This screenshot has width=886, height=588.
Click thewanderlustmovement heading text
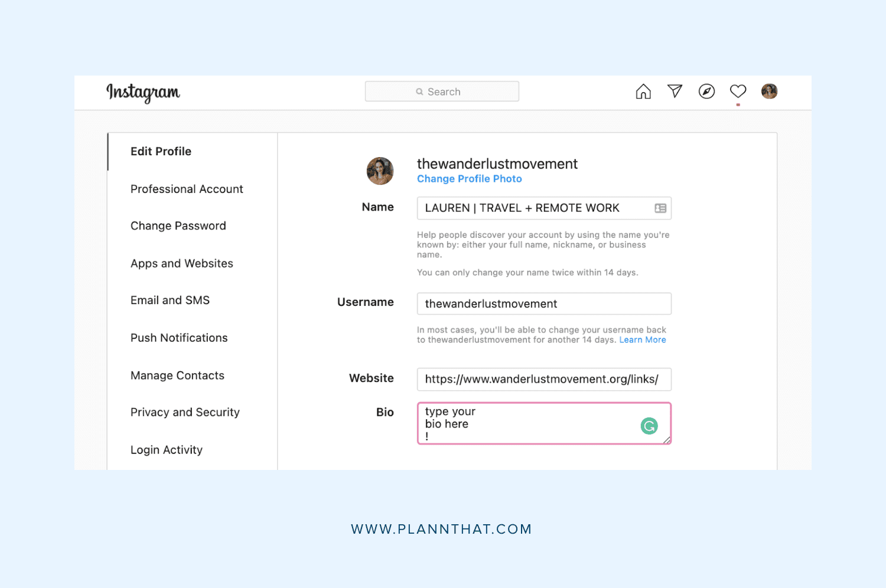pos(497,164)
